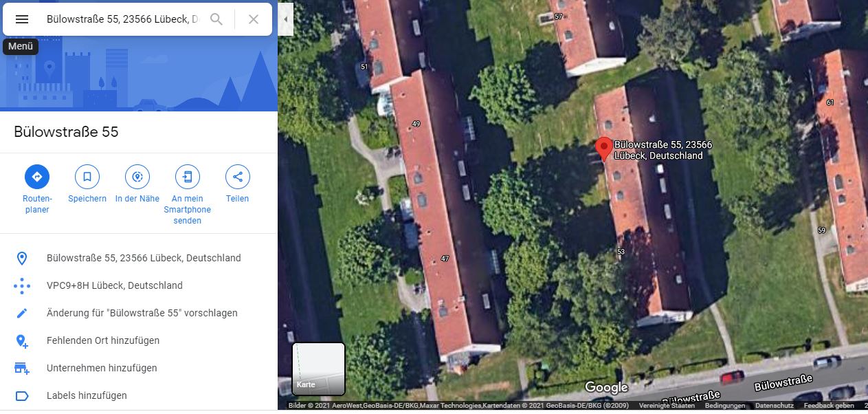Choose Fehlenden Ort hinzufügen

(x=139, y=340)
